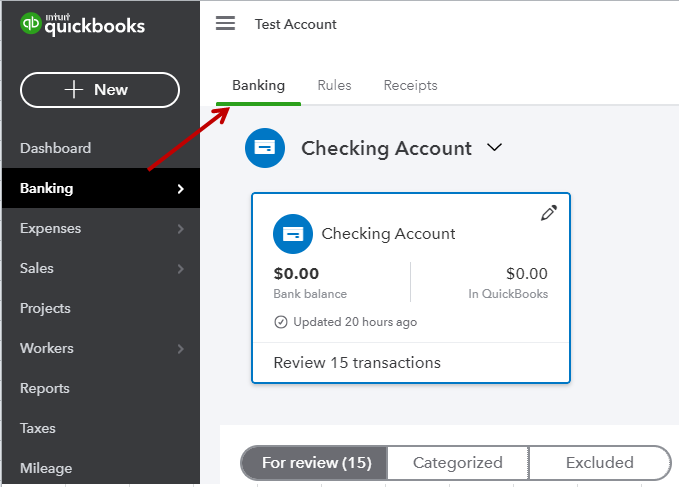Click the Checking Account page heading
Image resolution: width=679 pixels, height=487 pixels.
[386, 148]
